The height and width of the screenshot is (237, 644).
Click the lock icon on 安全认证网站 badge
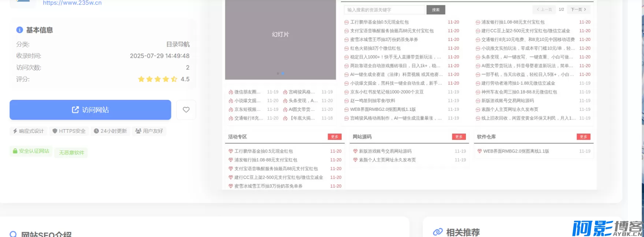(x=15, y=151)
